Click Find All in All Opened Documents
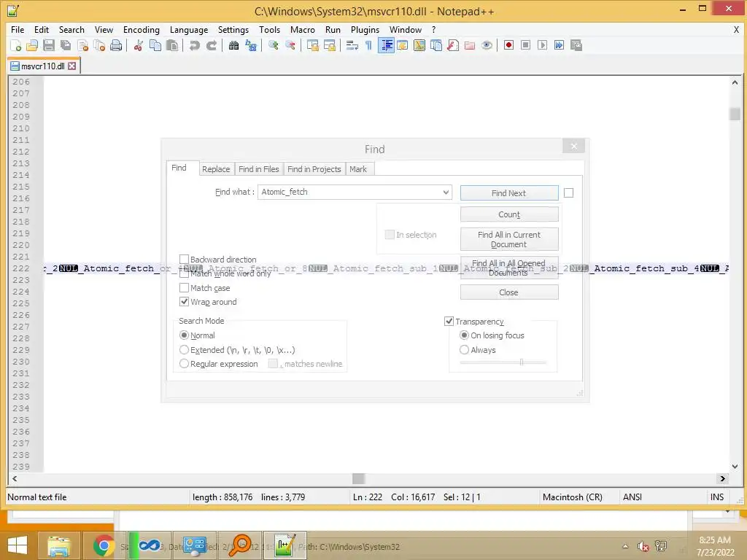This screenshot has width=747, height=560. pos(508,268)
